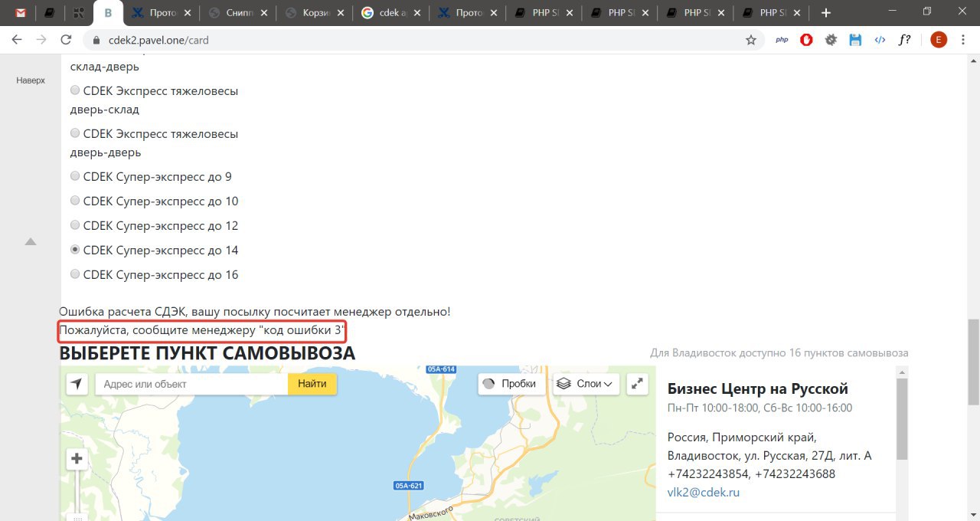Click the padlock site info icon

coord(96,40)
